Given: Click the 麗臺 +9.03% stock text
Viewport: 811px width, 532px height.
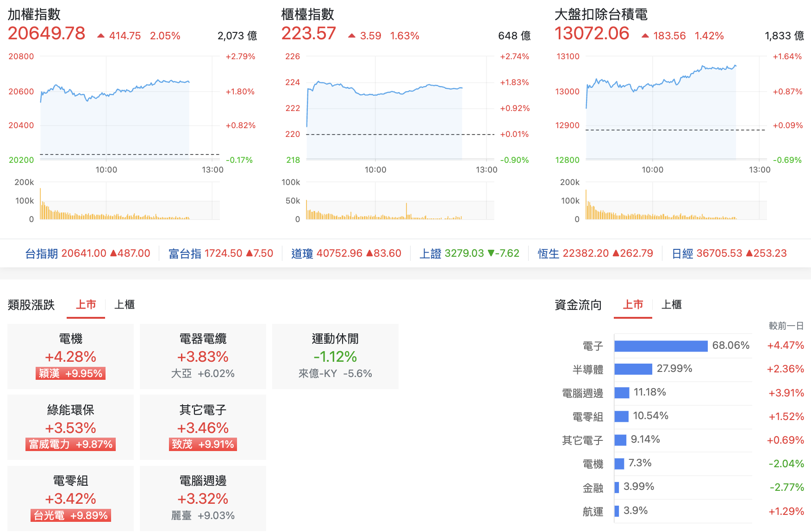Looking at the screenshot, I should pos(203,515).
